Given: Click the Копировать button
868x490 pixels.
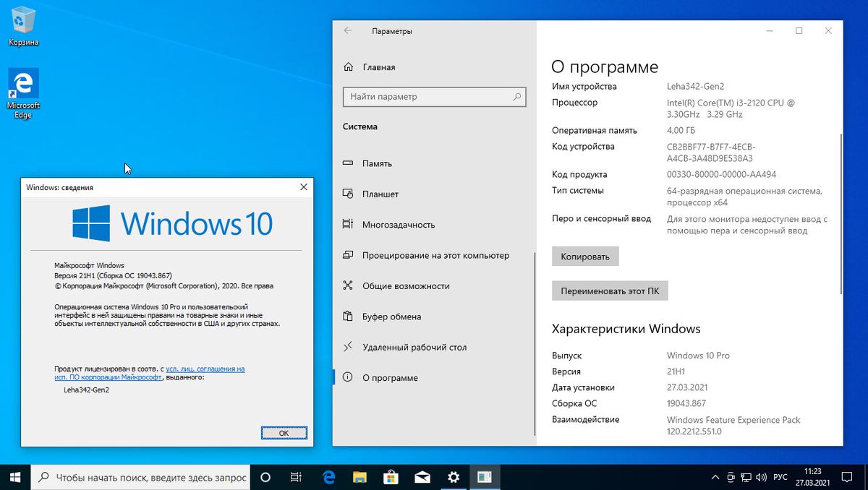Looking at the screenshot, I should click(585, 256).
